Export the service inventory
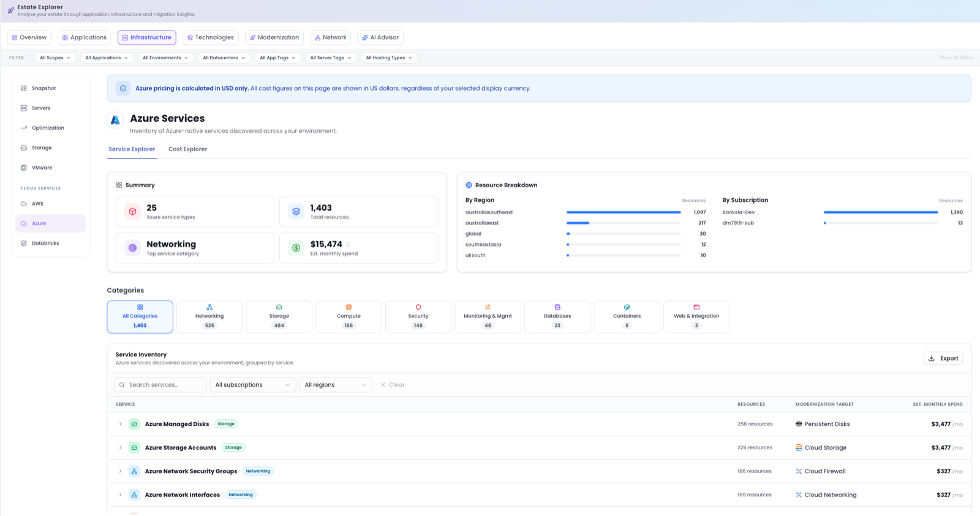Viewport: 980px width, 516px height. [943, 358]
